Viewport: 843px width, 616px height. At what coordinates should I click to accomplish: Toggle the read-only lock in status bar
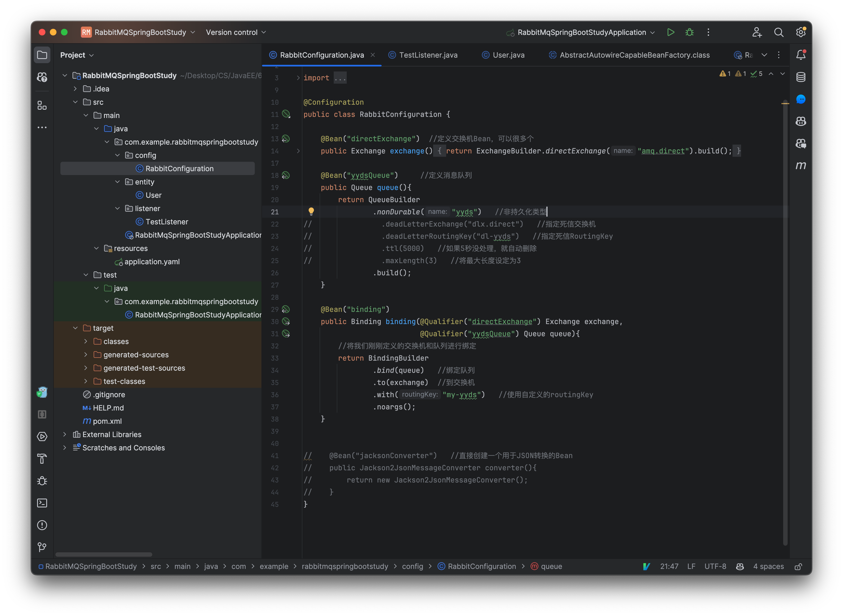798,566
